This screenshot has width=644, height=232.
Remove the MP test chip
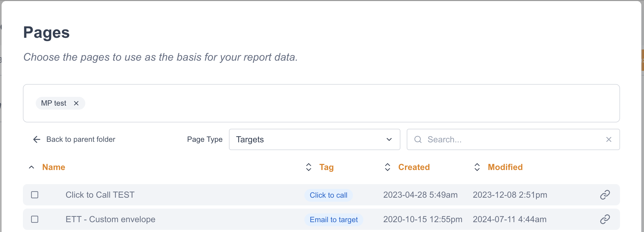click(76, 103)
